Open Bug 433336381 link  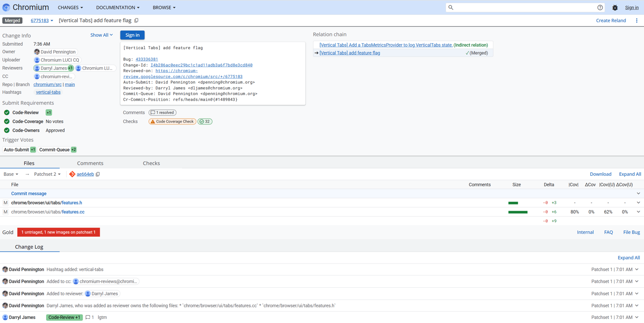pyautogui.click(x=147, y=59)
